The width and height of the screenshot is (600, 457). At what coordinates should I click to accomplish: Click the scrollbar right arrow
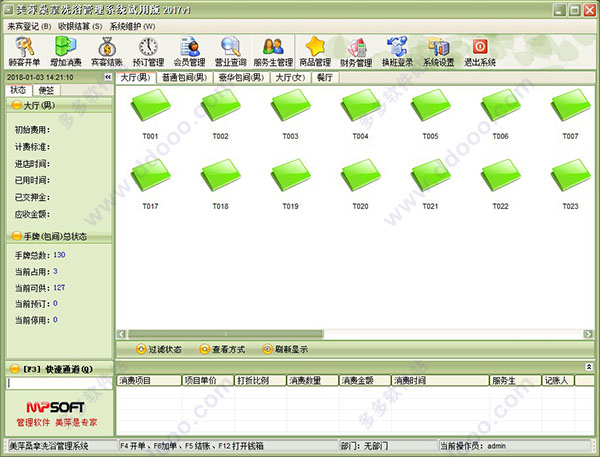tap(588, 334)
